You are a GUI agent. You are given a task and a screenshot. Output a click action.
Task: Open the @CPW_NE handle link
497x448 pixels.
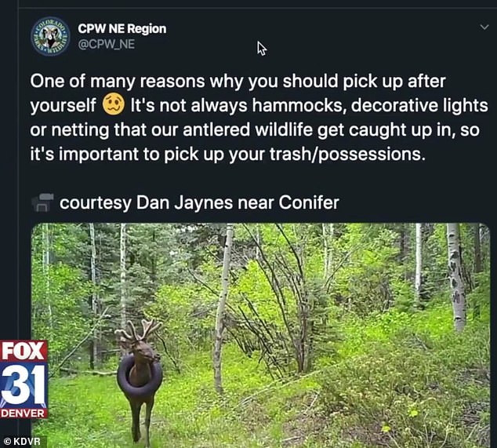click(x=107, y=44)
